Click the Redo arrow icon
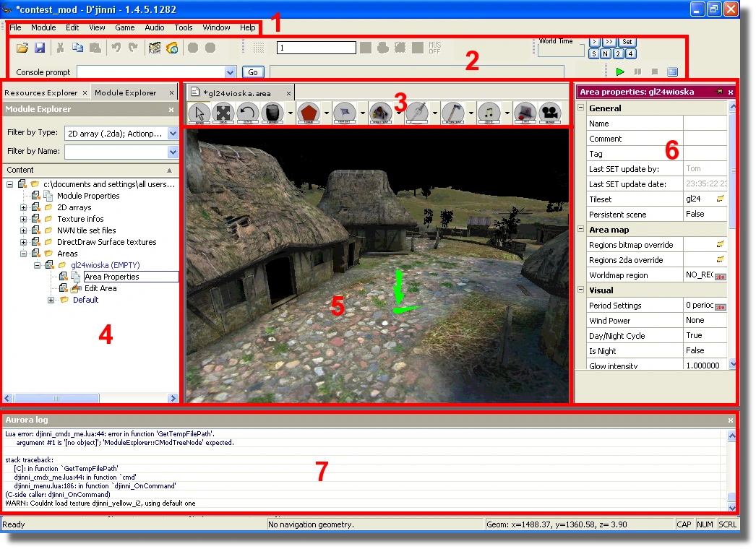Image resolution: width=756 pixels, height=549 pixels. click(x=133, y=48)
